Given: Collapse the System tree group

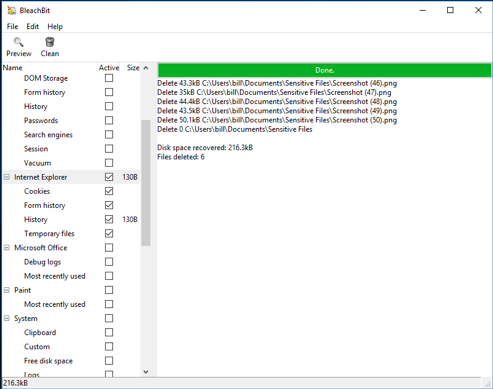Looking at the screenshot, I should point(7,318).
